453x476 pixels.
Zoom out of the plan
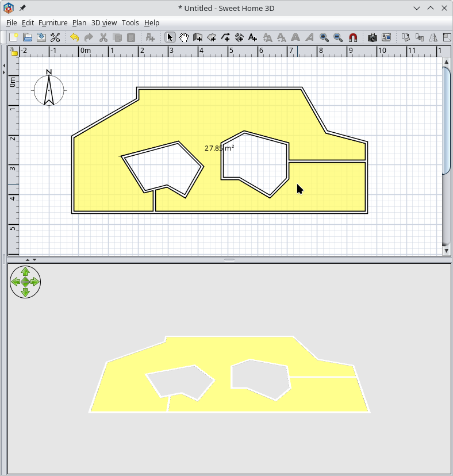338,37
